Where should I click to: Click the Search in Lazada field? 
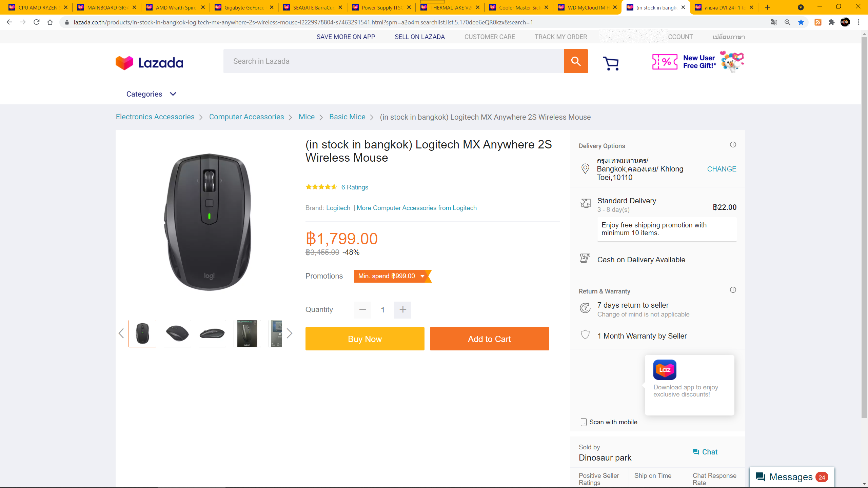point(393,61)
